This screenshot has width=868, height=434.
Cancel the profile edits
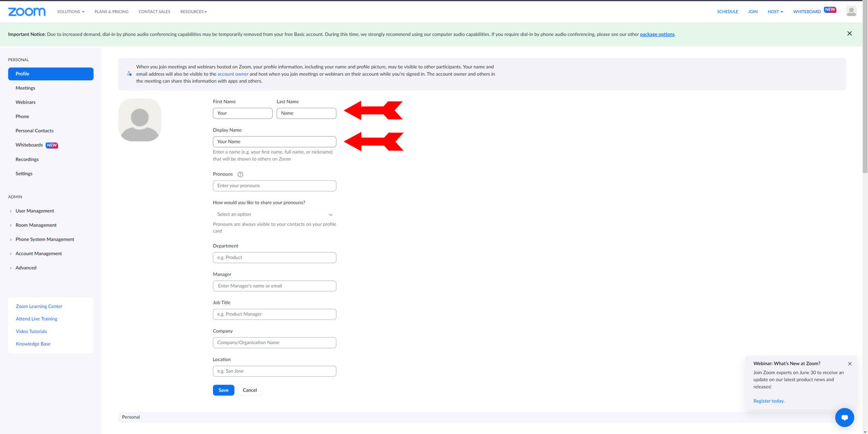click(250, 390)
